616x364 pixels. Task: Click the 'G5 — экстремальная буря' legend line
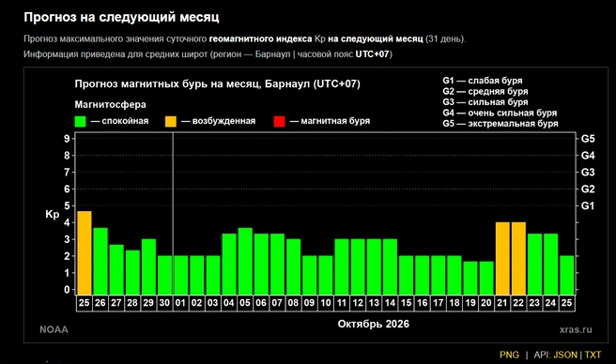(x=500, y=124)
